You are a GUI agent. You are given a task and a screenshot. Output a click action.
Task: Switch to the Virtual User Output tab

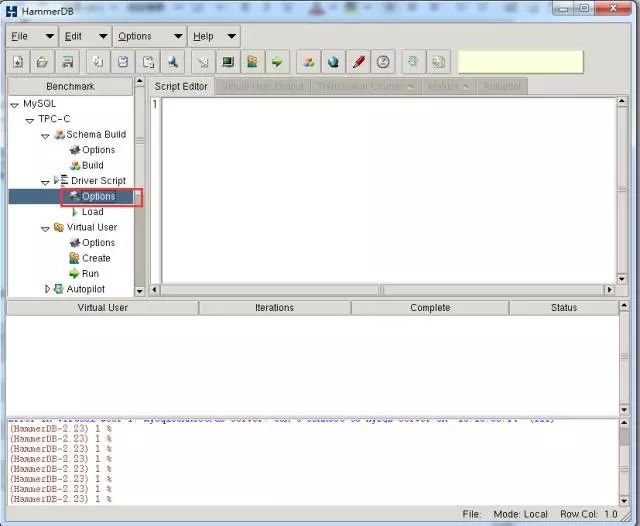coord(262,86)
